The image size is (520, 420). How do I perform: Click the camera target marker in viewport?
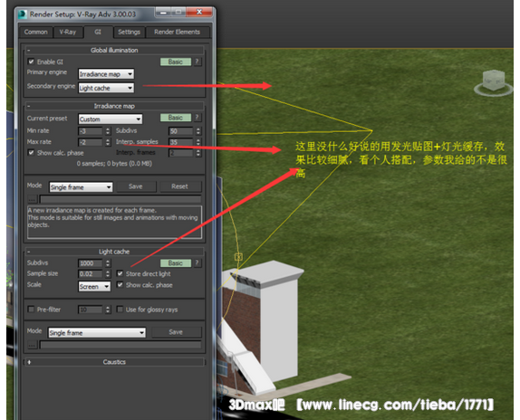click(x=238, y=257)
